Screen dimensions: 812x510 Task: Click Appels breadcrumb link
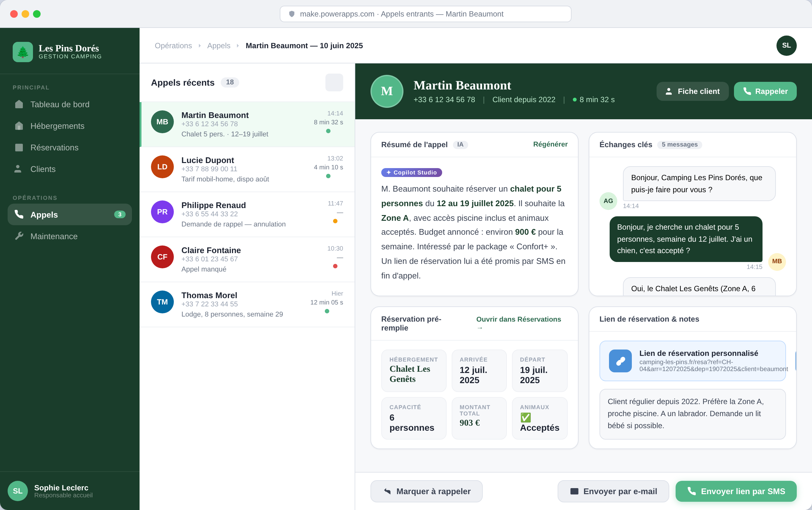[219, 45]
